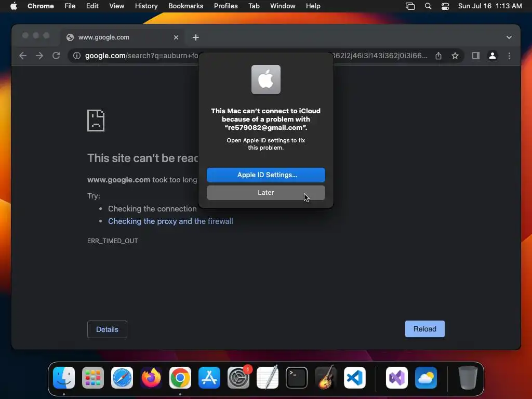Click the blue Reload button
Viewport: 532px width, 399px height.
pos(424,329)
